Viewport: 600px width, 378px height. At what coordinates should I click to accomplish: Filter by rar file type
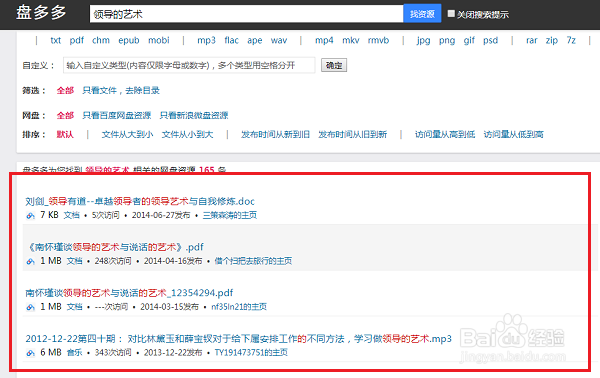click(x=532, y=40)
